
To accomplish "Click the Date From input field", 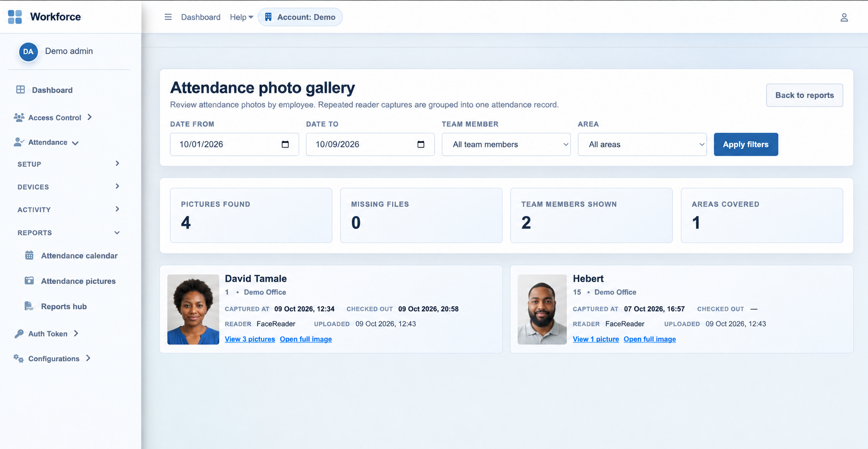I will (x=234, y=144).
